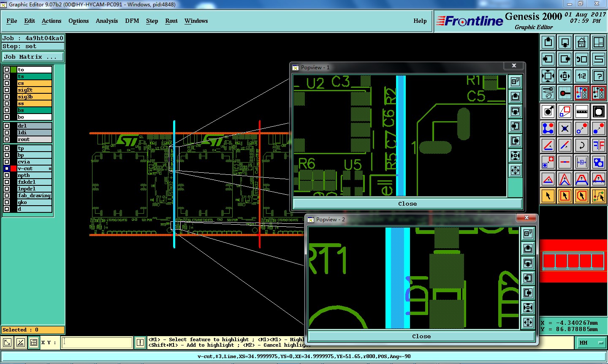Click the previous zoom undo icon
This screenshot has width=608, height=364.
tap(582, 59)
